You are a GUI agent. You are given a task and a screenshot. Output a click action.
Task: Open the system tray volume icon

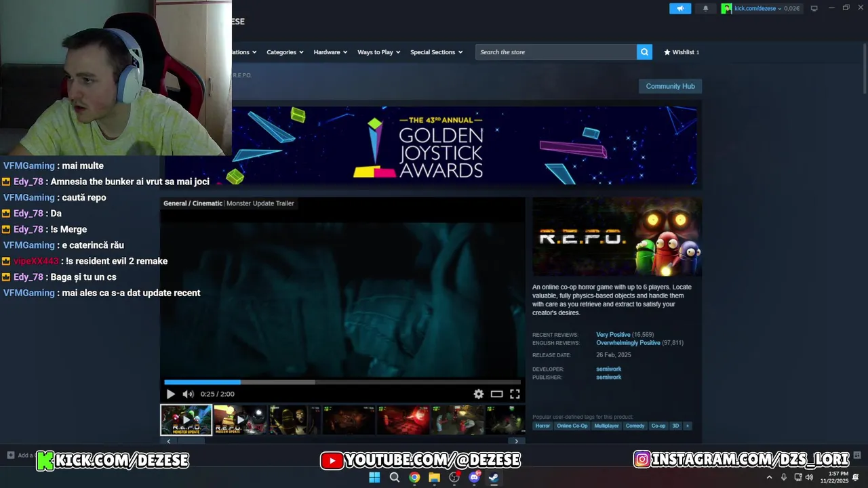pos(809,477)
